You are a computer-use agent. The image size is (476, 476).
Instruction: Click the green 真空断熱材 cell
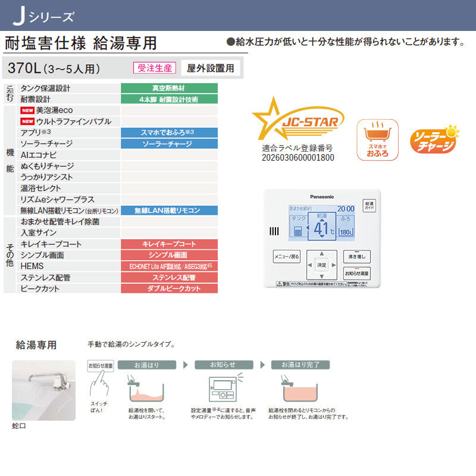coord(169,88)
